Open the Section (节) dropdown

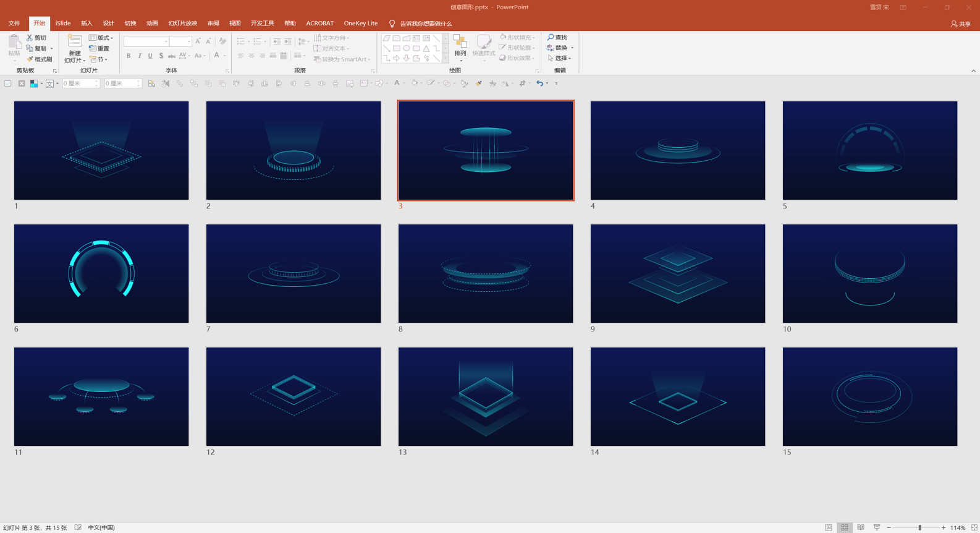coord(99,59)
